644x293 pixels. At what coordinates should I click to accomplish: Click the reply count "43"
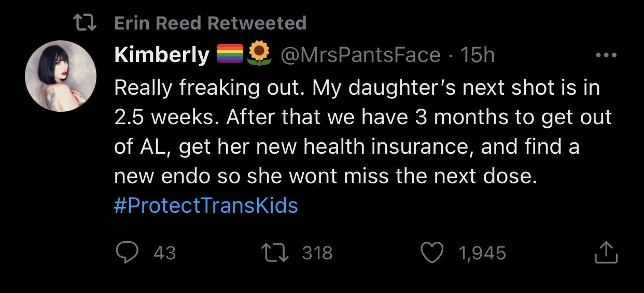coord(165,253)
